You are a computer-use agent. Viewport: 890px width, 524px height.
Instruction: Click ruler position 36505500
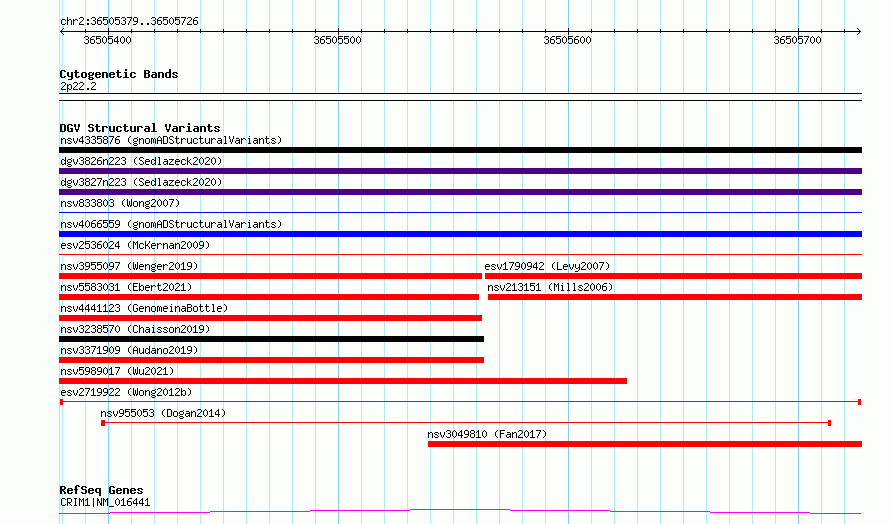[337, 40]
